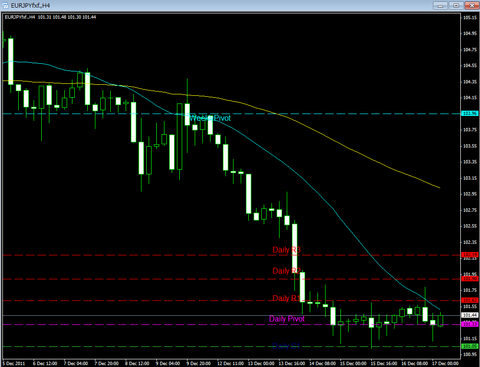Click 104.55 on the price axis
The width and height of the screenshot is (480, 367).
click(470, 65)
